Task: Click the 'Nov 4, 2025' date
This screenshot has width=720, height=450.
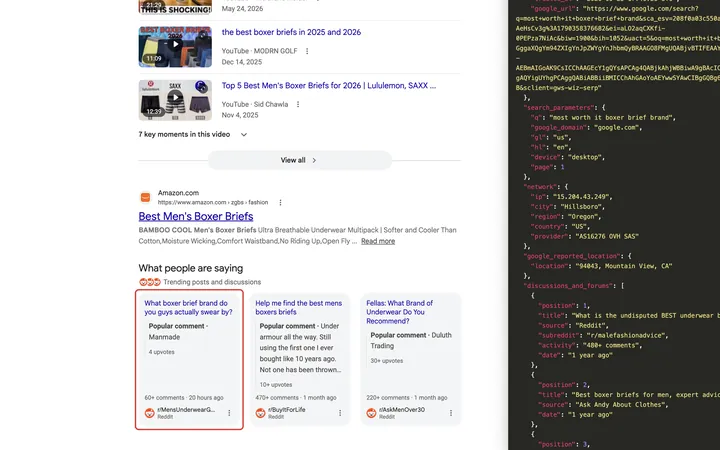Action: pos(240,115)
